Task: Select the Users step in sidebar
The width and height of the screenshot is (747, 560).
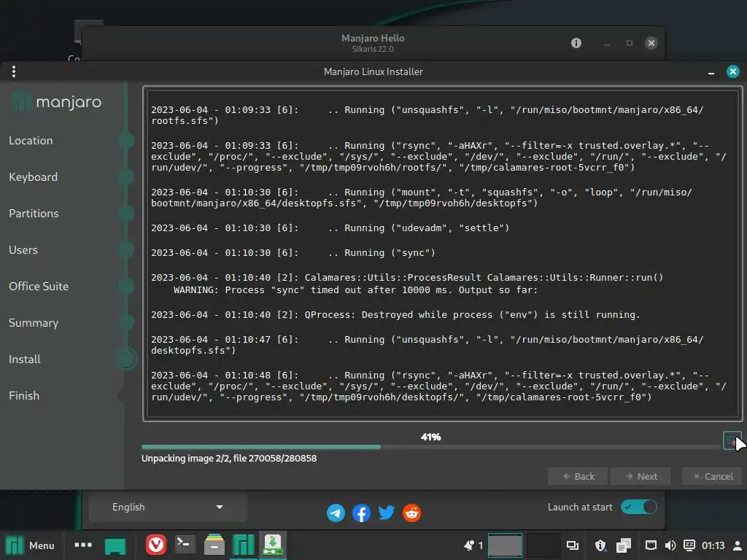Action: (23, 249)
